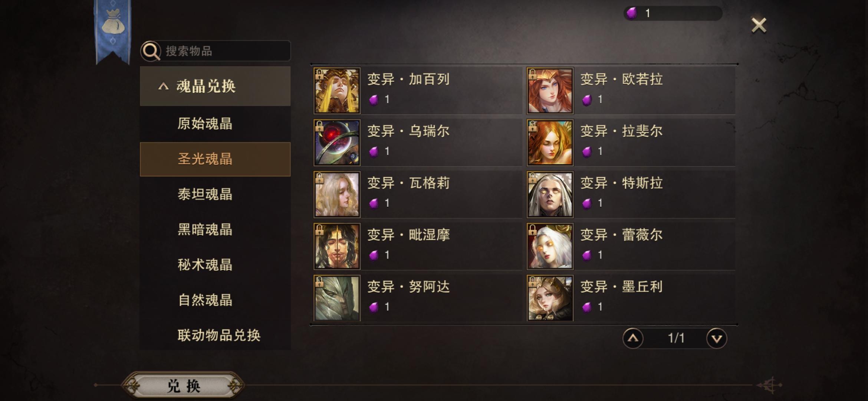Choose 变异·墨丘利 portrait icon

coord(550,298)
